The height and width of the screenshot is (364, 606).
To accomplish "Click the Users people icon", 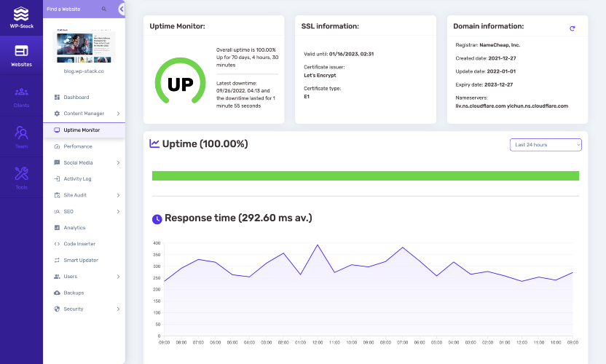I will [x=58, y=277].
